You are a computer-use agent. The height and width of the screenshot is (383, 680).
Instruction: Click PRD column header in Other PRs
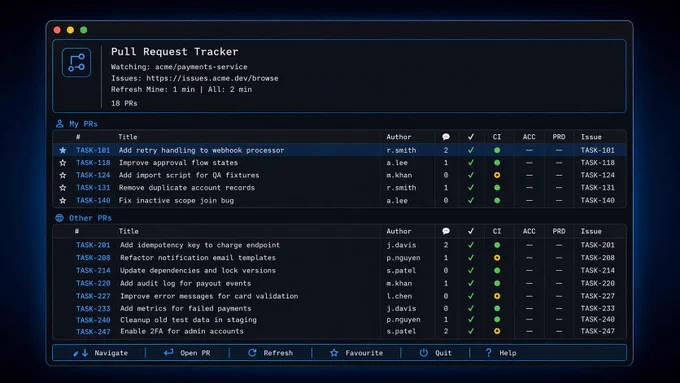point(559,232)
